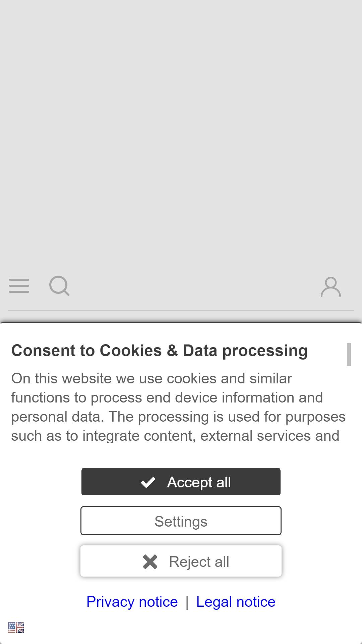Open the hamburger navigation menu
Image resolution: width=362 pixels, height=644 pixels.
click(x=19, y=286)
